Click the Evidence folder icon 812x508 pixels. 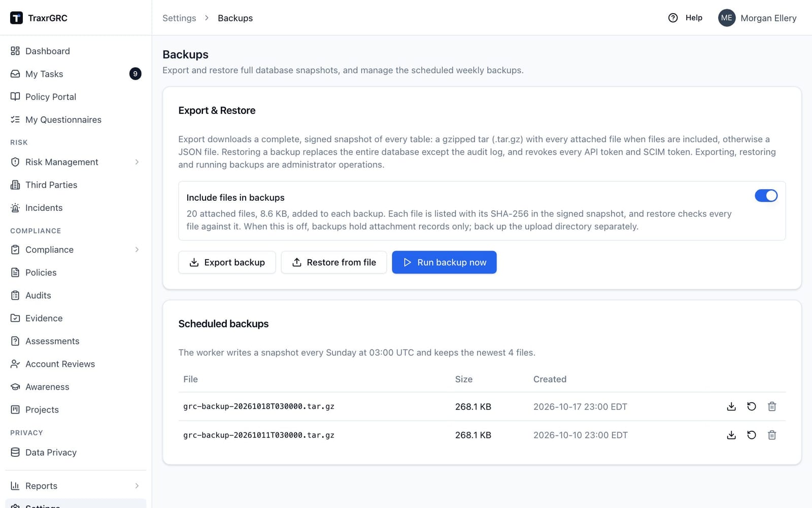[15, 318]
